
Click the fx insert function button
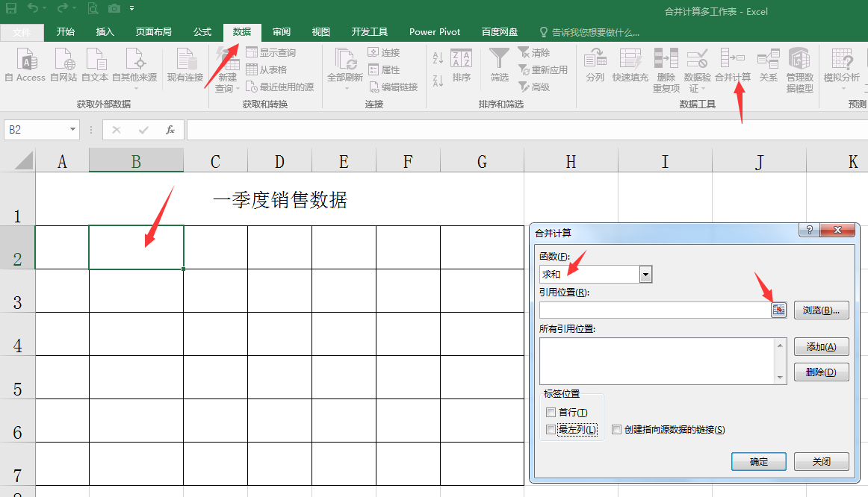tap(170, 130)
